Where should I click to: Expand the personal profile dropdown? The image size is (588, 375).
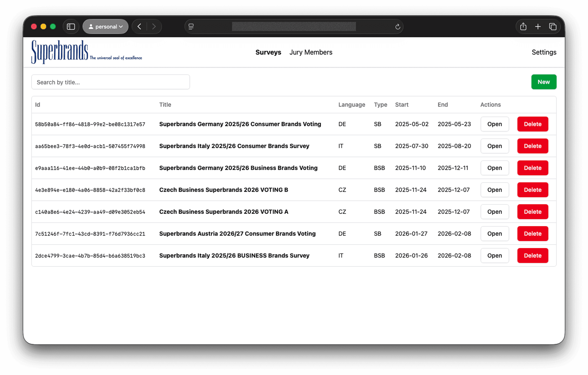pos(106,26)
